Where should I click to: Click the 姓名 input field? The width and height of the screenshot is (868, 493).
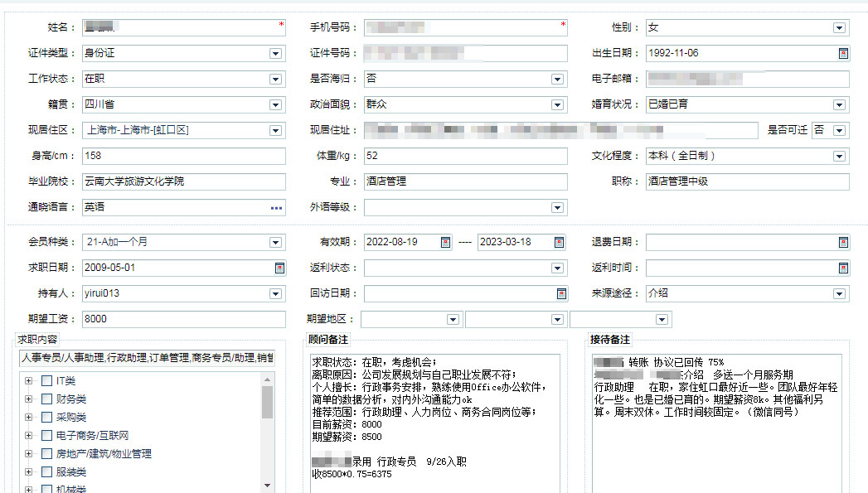[184, 27]
